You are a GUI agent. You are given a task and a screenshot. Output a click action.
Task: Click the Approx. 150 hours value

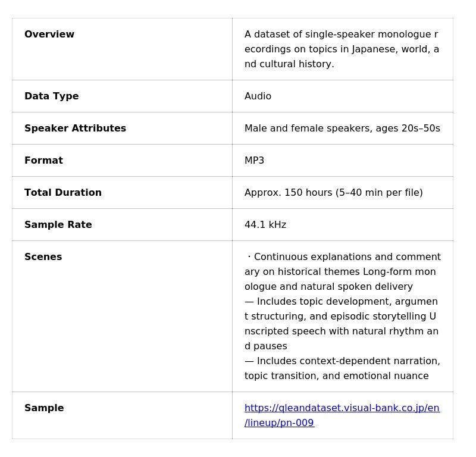tap(333, 193)
